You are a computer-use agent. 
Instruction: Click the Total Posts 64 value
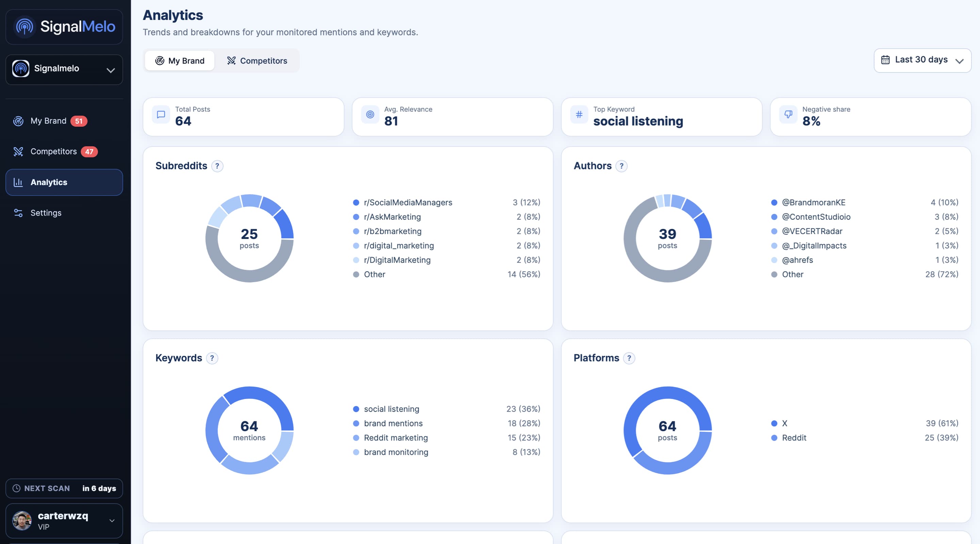click(183, 121)
